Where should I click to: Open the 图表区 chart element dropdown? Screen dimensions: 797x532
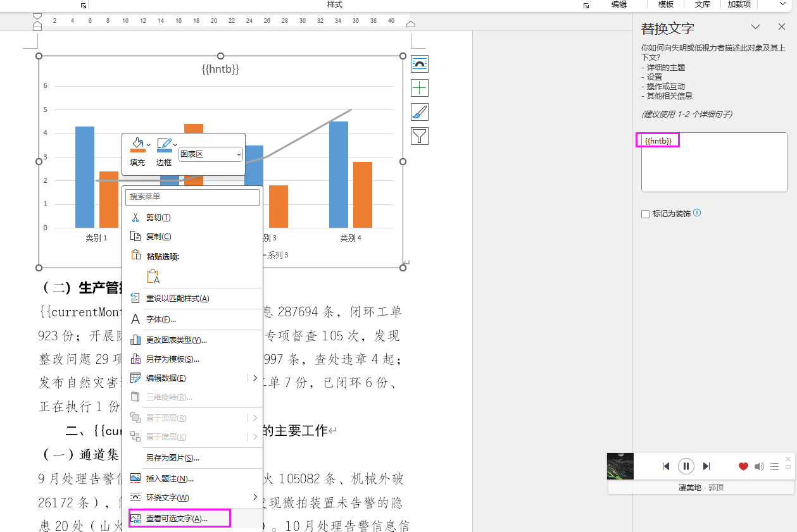click(x=211, y=154)
